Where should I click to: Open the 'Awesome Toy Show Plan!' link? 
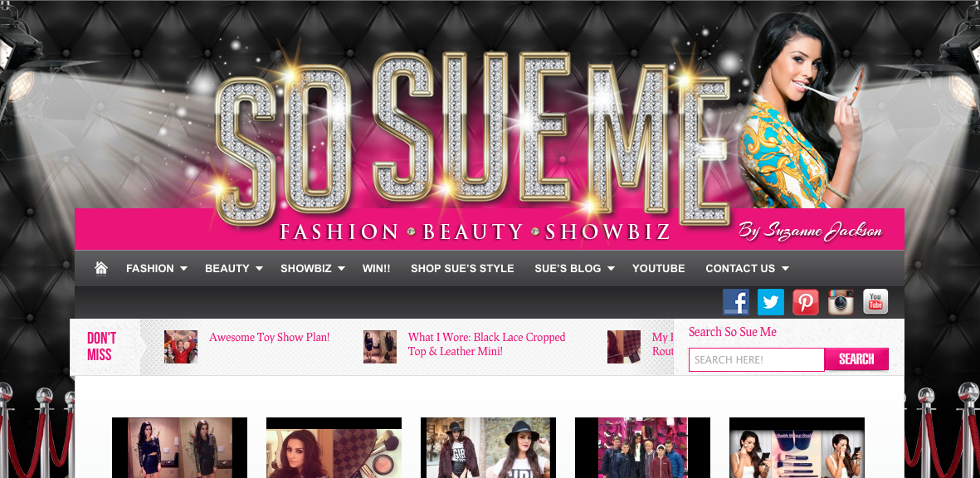[269, 338]
